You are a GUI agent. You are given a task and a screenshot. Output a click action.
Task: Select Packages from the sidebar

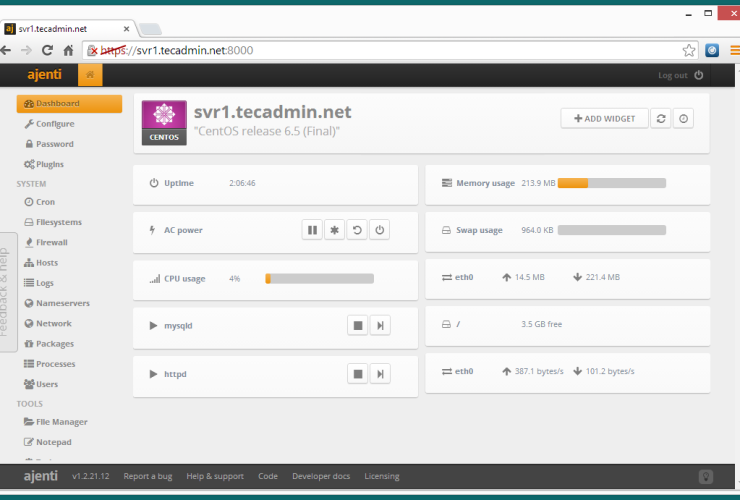[x=54, y=344]
